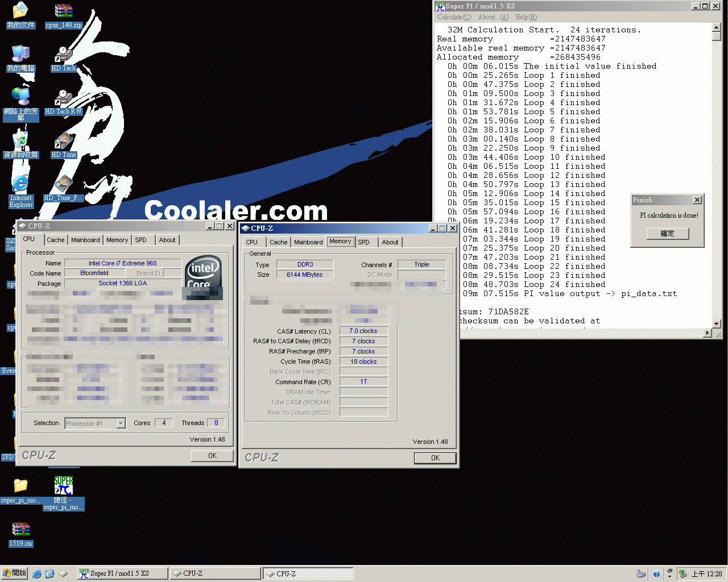Click the CPU-Z quick launch icon
Image resolution: width=728 pixels, height=582 pixels.
pyautogui.click(x=63, y=574)
